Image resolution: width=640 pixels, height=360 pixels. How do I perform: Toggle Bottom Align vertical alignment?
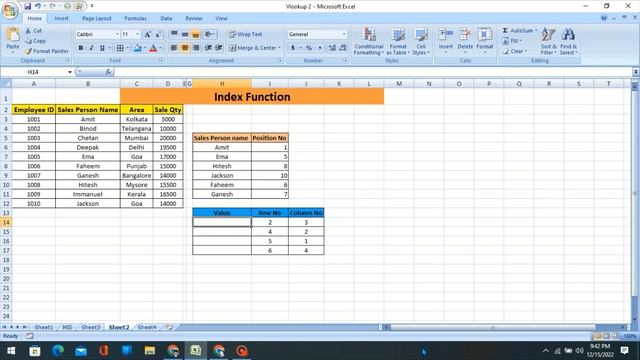196,34
